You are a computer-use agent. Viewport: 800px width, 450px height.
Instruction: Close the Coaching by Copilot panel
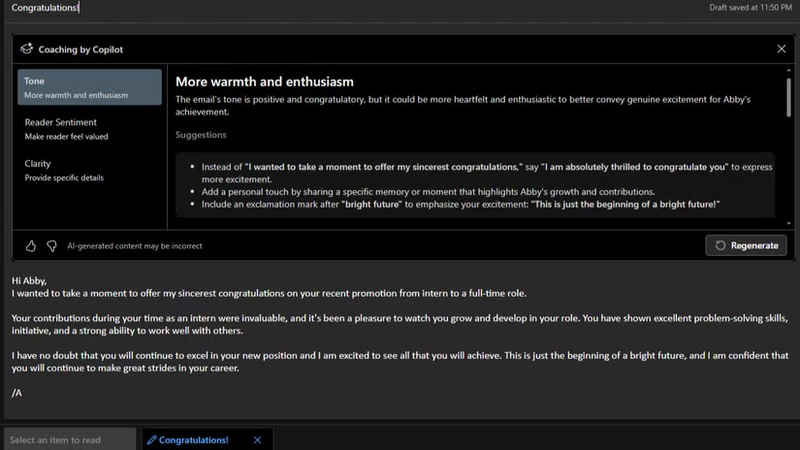point(781,48)
